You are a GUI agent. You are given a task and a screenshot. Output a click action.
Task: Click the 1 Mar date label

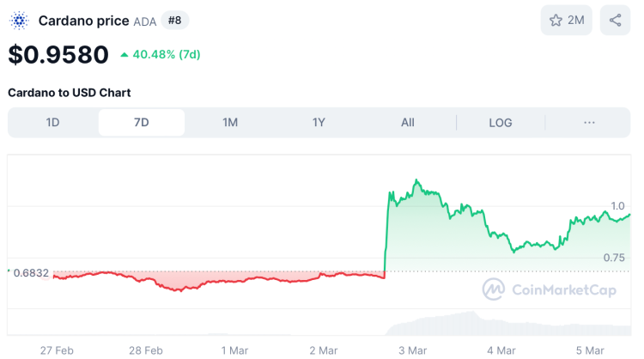[x=234, y=350]
